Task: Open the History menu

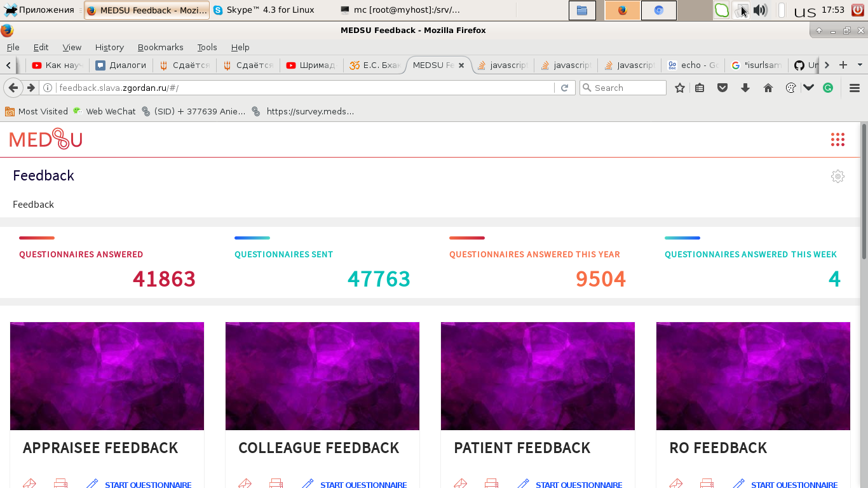Action: click(x=109, y=47)
